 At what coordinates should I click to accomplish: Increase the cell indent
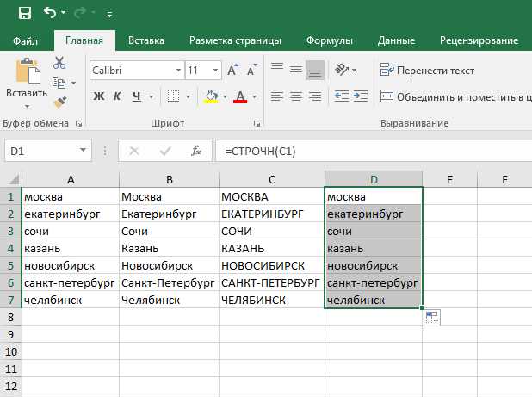point(361,96)
